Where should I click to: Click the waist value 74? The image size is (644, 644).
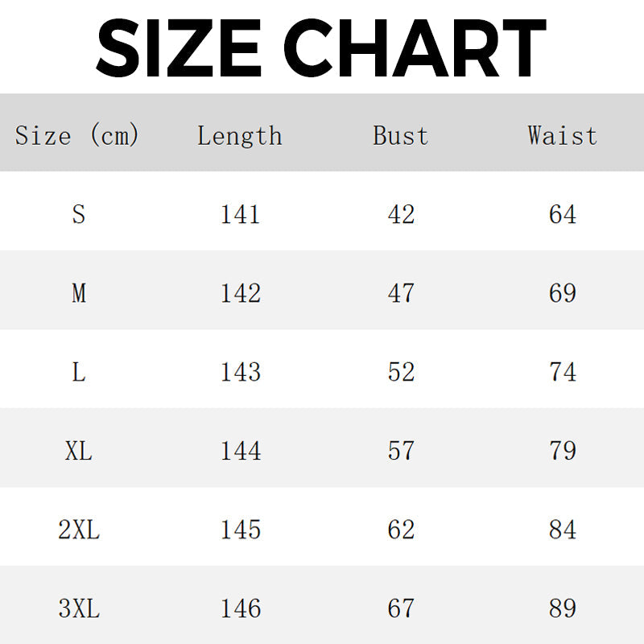(563, 372)
